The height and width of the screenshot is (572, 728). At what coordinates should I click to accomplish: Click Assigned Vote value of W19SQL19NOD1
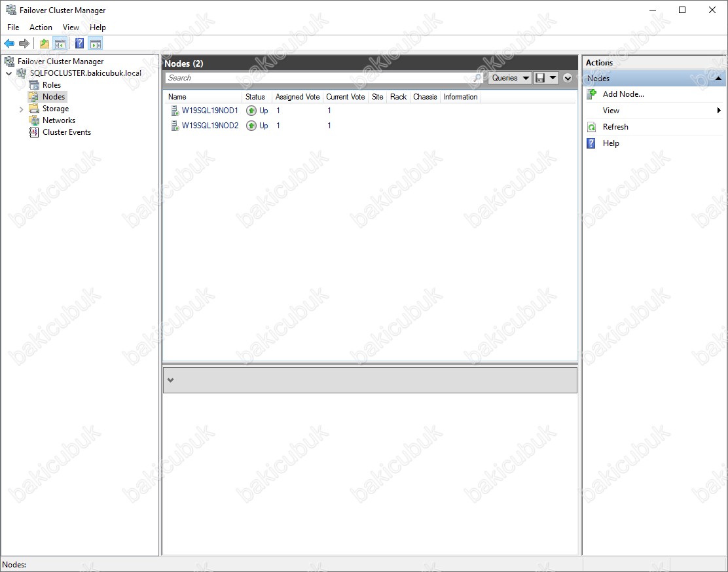tap(278, 111)
